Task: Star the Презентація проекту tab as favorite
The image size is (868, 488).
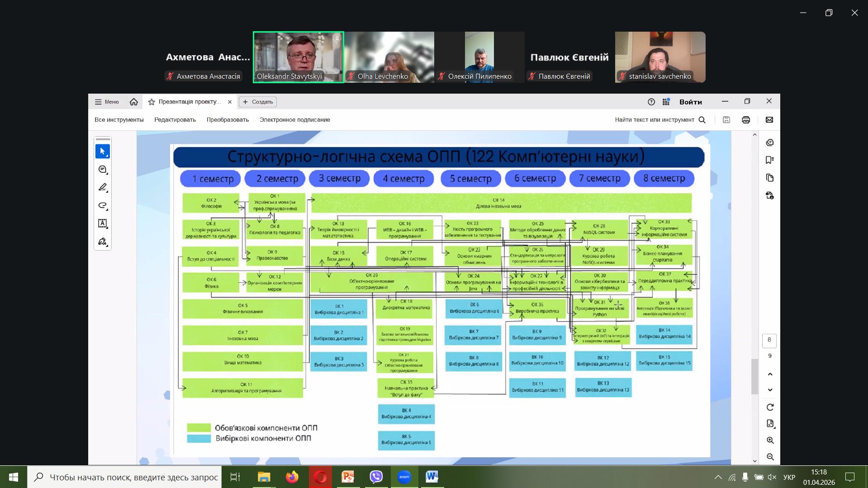Action: click(152, 102)
